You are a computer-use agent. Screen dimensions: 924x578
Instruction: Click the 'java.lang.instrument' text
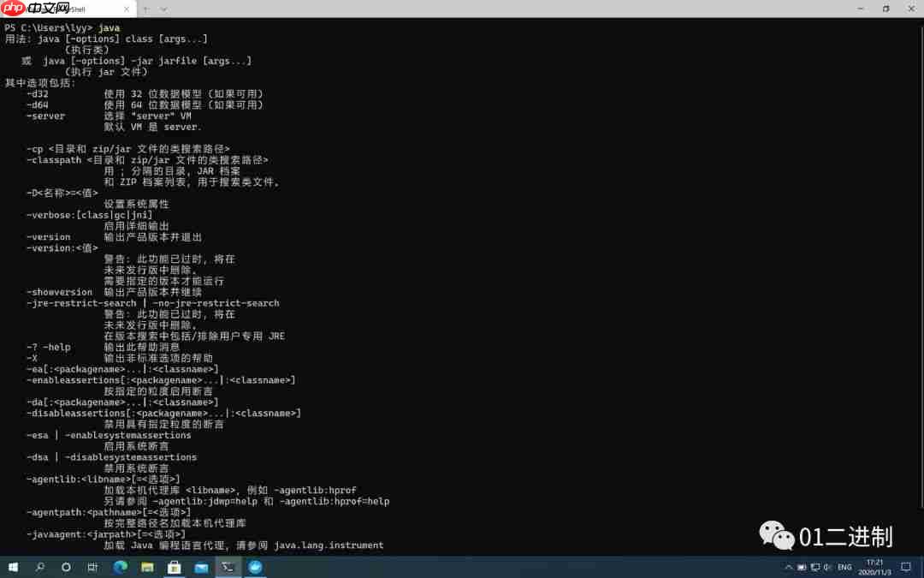tap(329, 545)
